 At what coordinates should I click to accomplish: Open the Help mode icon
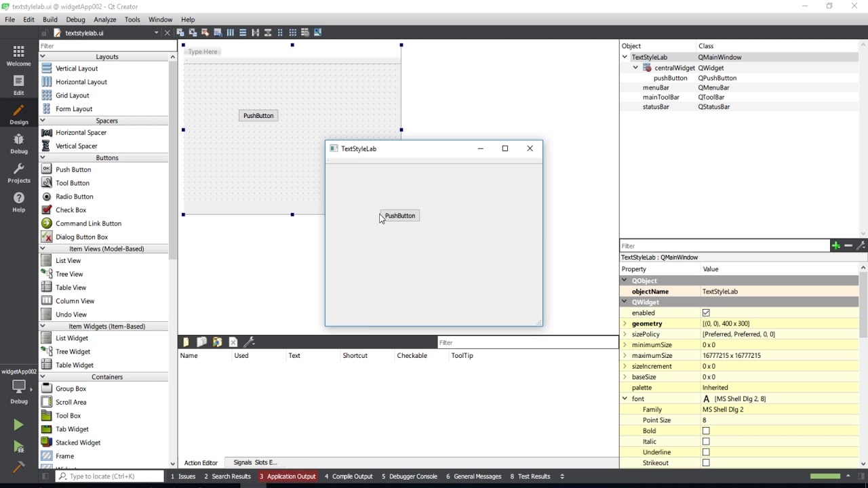click(x=18, y=202)
